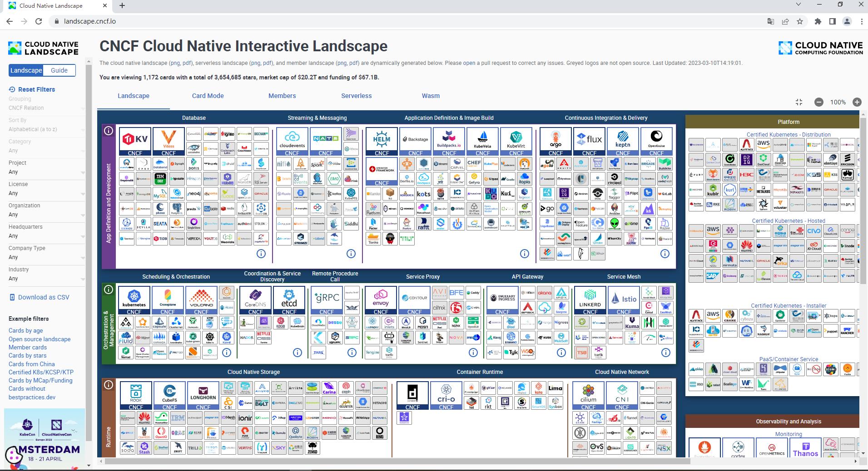
Task: Click the Crossplane card
Action: 168,300
